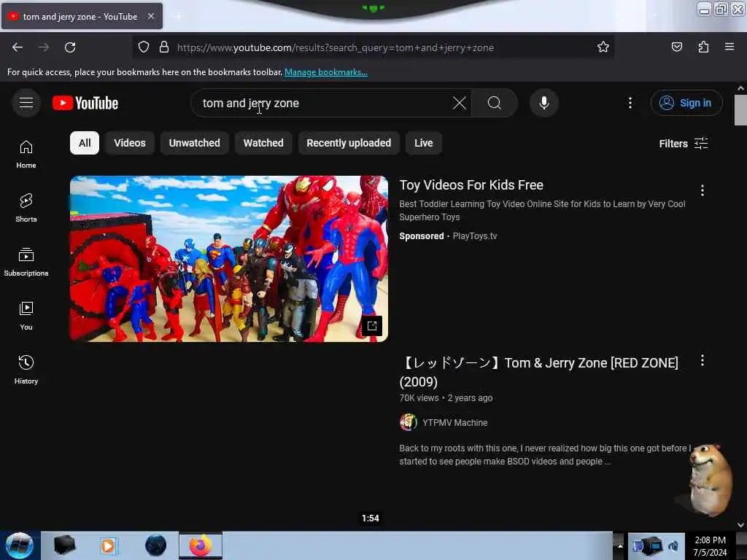Select the Watched filter chip
747x560 pixels.
tap(263, 143)
